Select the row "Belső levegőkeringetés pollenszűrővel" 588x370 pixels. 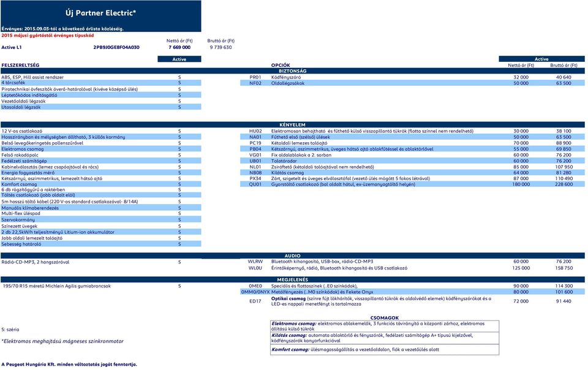tap(101, 143)
